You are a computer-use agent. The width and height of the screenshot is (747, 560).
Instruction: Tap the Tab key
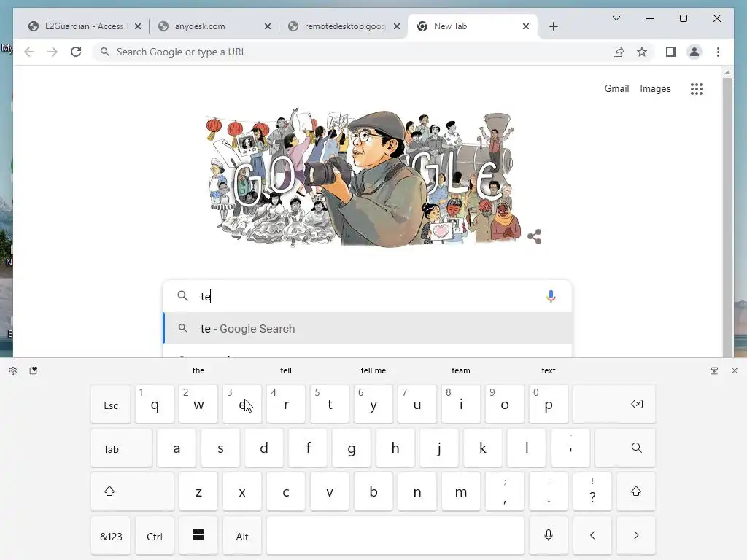[x=122, y=448]
